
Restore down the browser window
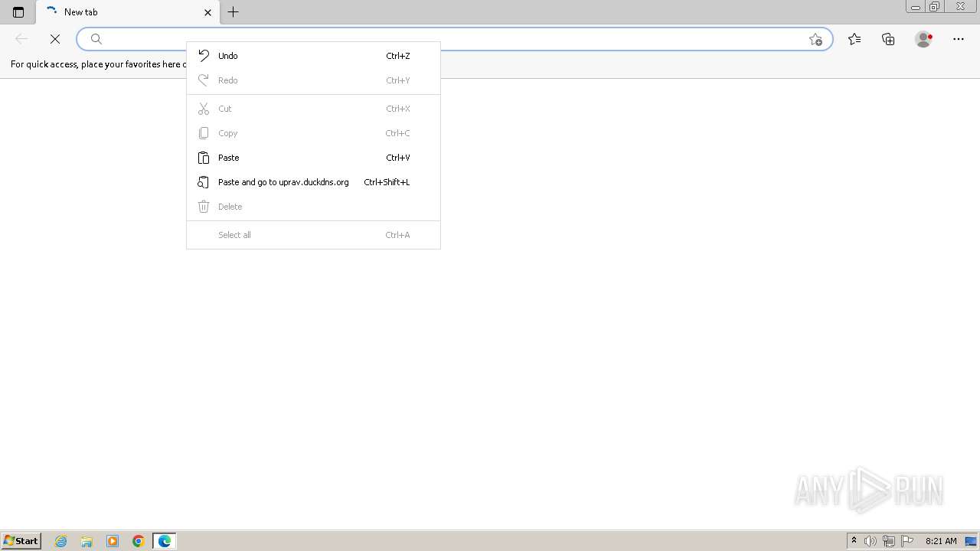(x=935, y=7)
